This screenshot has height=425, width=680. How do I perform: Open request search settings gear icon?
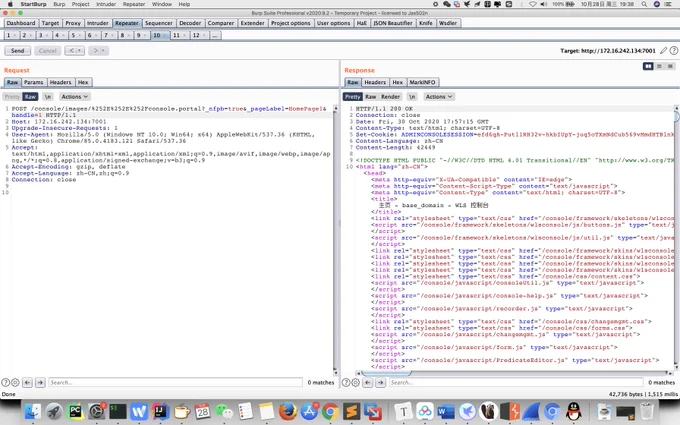(15, 382)
